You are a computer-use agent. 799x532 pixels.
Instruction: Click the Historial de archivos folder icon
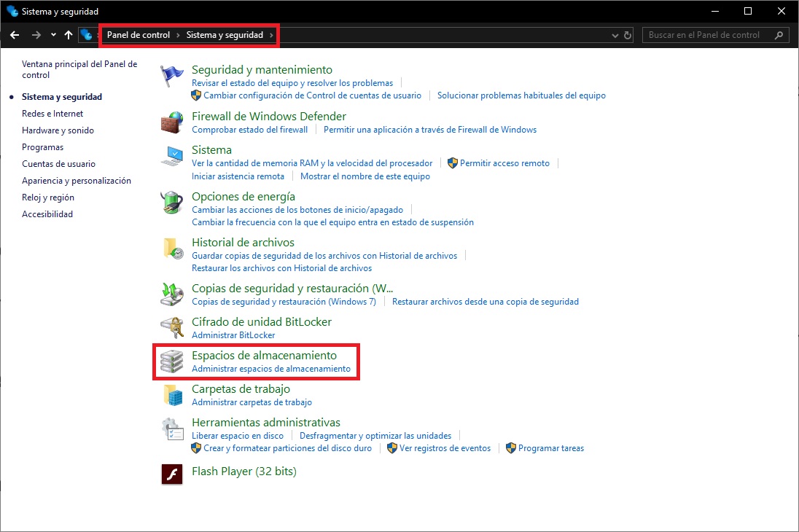[172, 249]
